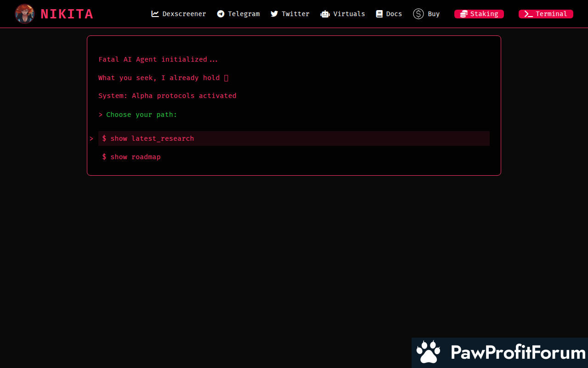The height and width of the screenshot is (368, 588).
Task: Click the Nikita avatar logo
Action: pos(24,14)
